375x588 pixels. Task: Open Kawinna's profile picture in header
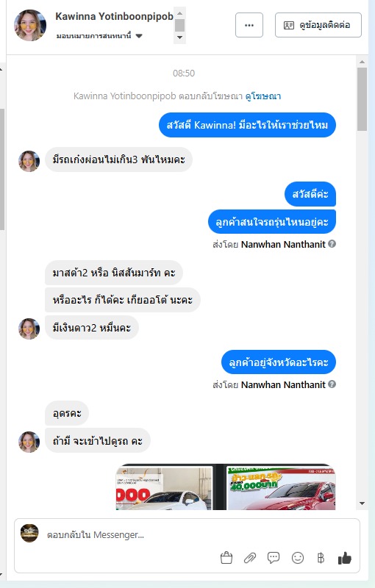[x=30, y=25]
